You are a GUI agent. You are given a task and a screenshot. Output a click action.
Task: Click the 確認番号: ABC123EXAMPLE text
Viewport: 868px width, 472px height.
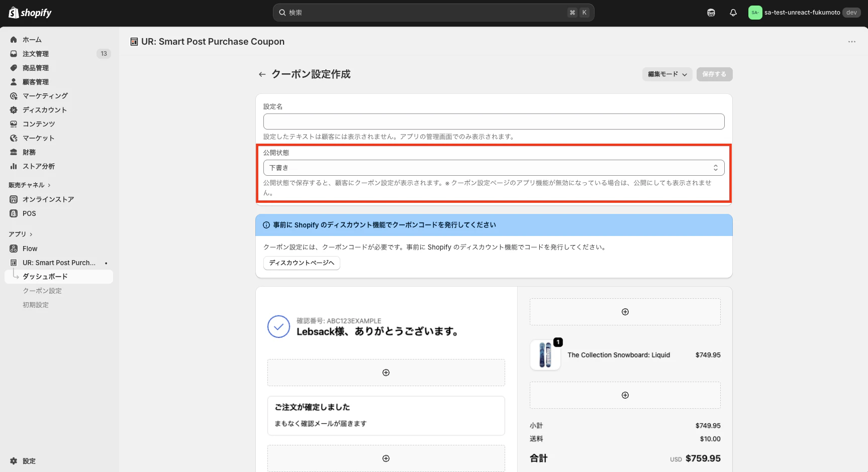tap(339, 321)
